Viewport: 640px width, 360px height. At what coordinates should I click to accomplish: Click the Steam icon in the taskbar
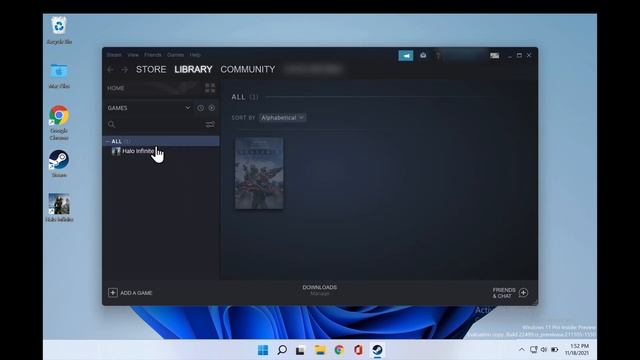[378, 350]
